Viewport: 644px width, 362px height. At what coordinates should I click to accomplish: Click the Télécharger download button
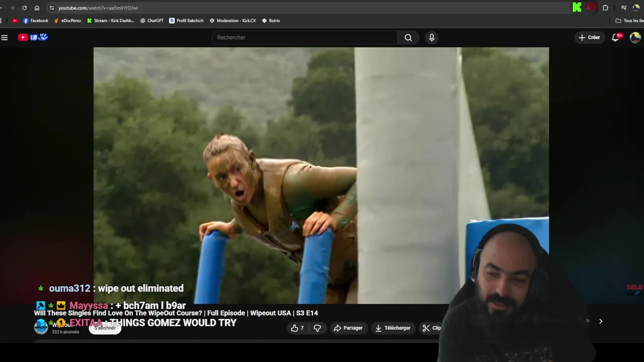[393, 328]
